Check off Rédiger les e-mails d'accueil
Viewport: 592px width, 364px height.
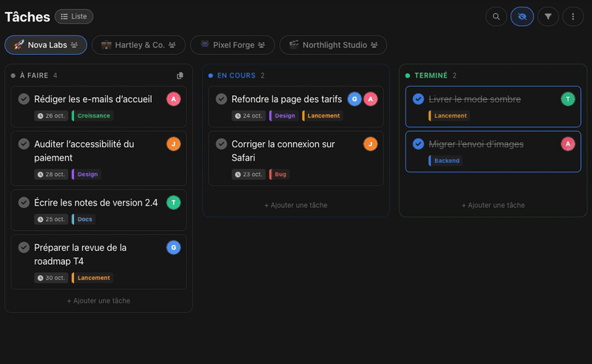click(24, 99)
